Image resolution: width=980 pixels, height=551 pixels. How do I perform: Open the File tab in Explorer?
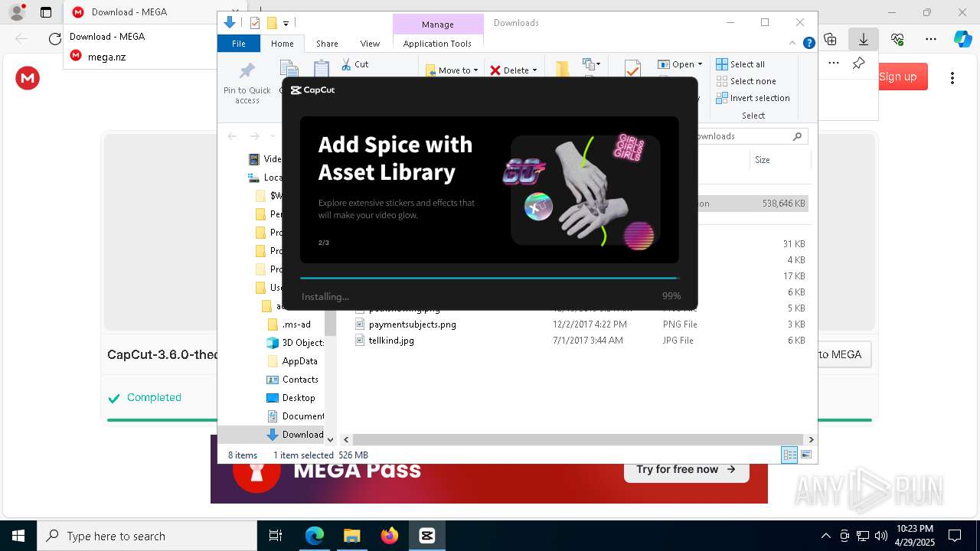(x=239, y=44)
